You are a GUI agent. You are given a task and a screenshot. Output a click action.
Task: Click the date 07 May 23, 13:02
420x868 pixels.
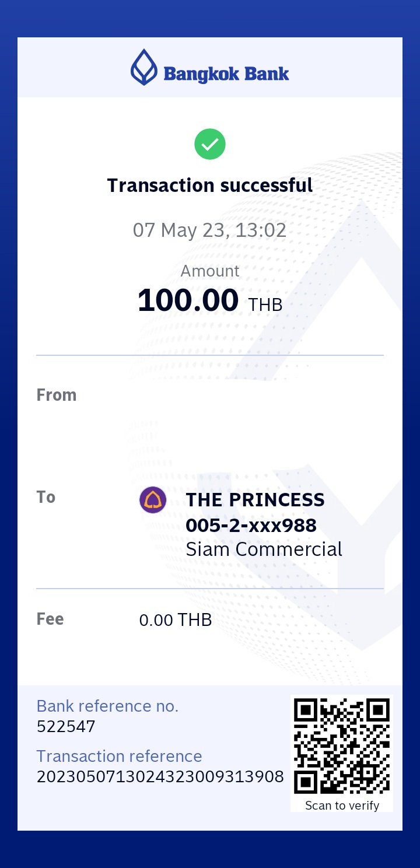point(210,230)
